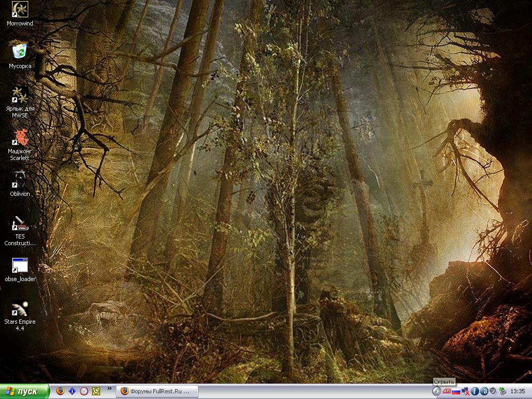
Task: Expand hidden Quick Launch items chevron
Action: click(110, 389)
